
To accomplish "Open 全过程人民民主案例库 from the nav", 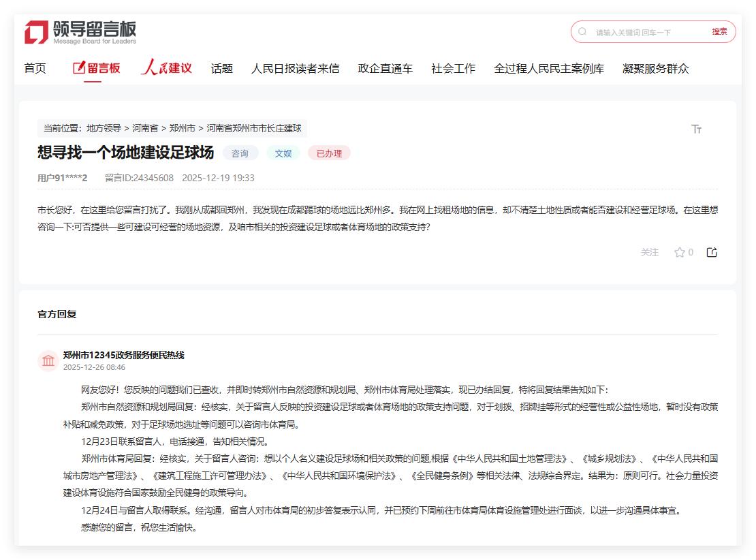I will (548, 68).
